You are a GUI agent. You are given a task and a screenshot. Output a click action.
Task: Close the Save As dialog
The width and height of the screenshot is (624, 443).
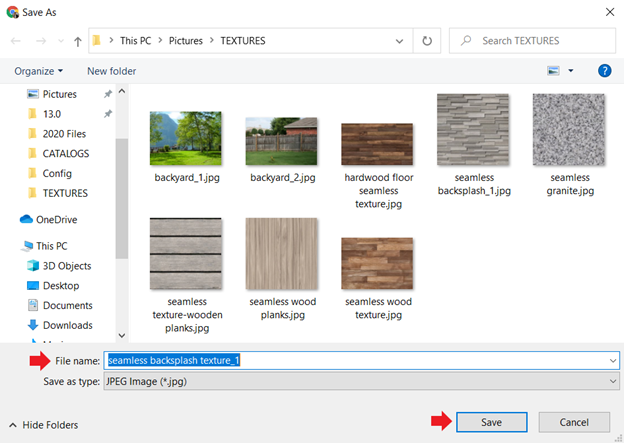point(610,12)
